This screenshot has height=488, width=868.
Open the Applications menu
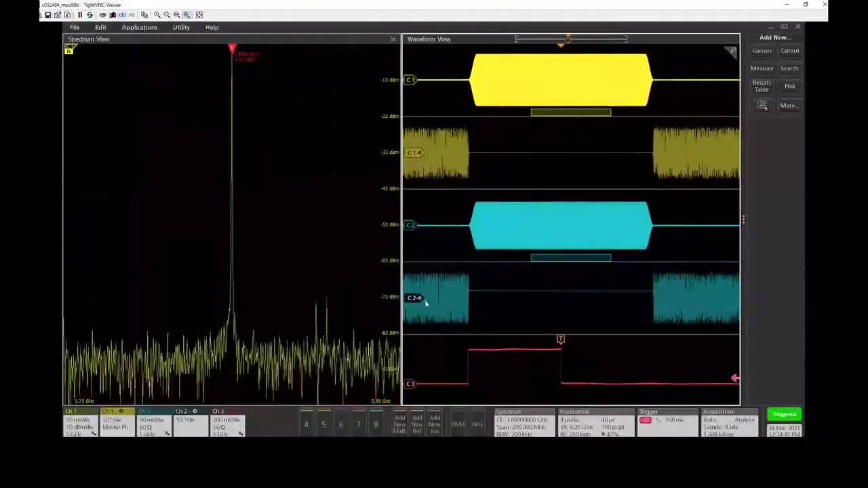pos(139,27)
